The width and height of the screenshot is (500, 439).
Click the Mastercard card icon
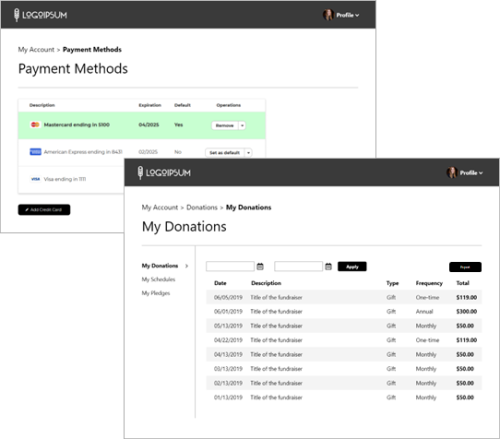pyautogui.click(x=35, y=125)
